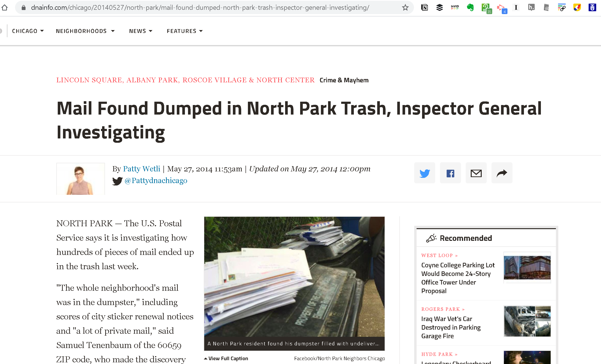The width and height of the screenshot is (601, 364).
Task: Open the Neighborhoods dropdown
Action: pos(85,31)
